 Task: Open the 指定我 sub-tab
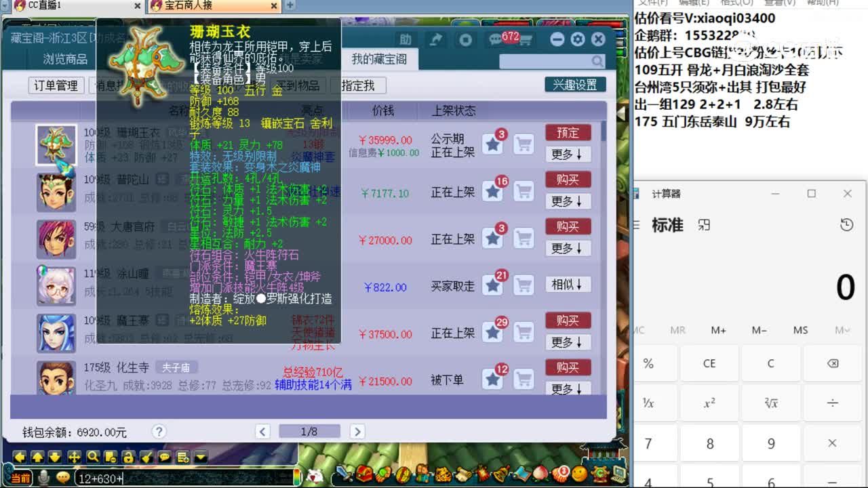coord(358,85)
